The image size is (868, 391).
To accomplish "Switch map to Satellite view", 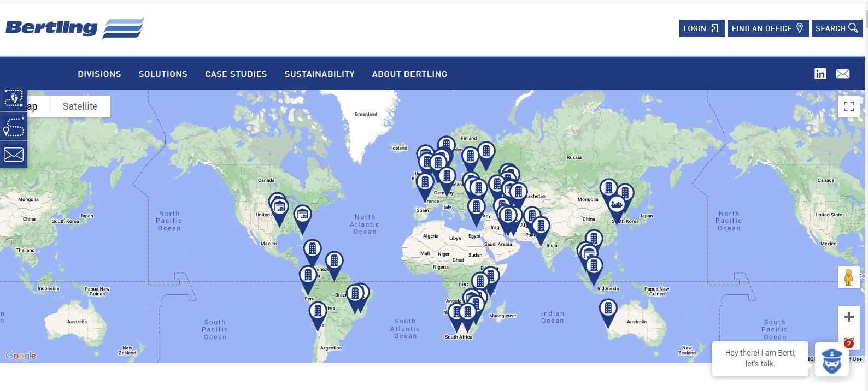I will [x=80, y=106].
